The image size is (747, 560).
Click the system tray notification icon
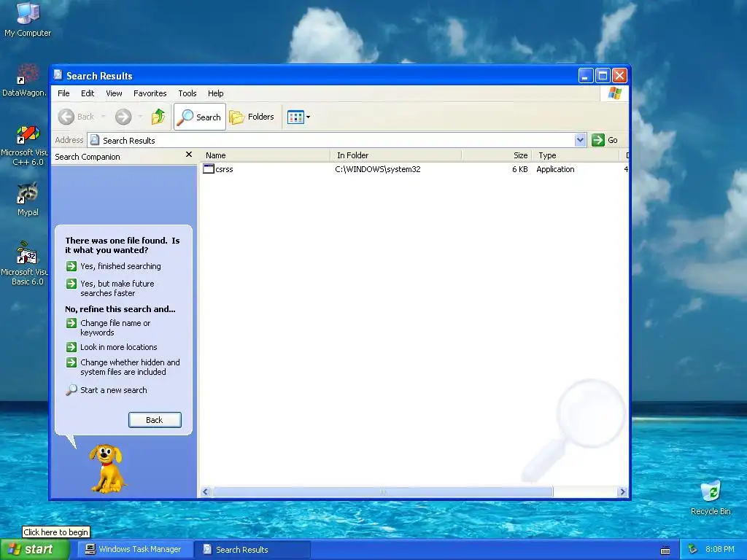point(692,550)
